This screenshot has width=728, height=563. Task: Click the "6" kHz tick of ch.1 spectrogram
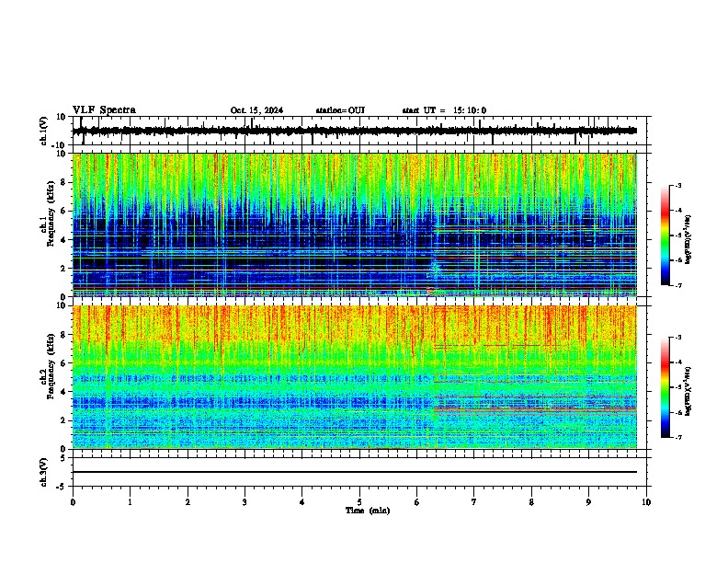pos(64,211)
